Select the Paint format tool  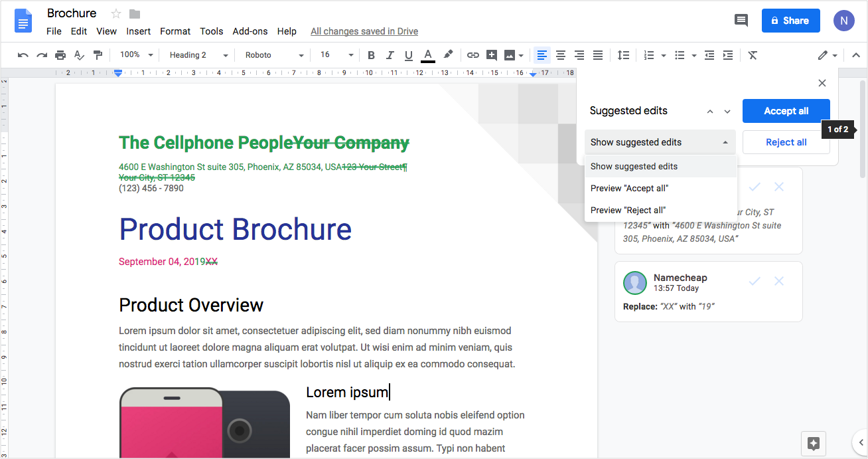click(x=98, y=55)
